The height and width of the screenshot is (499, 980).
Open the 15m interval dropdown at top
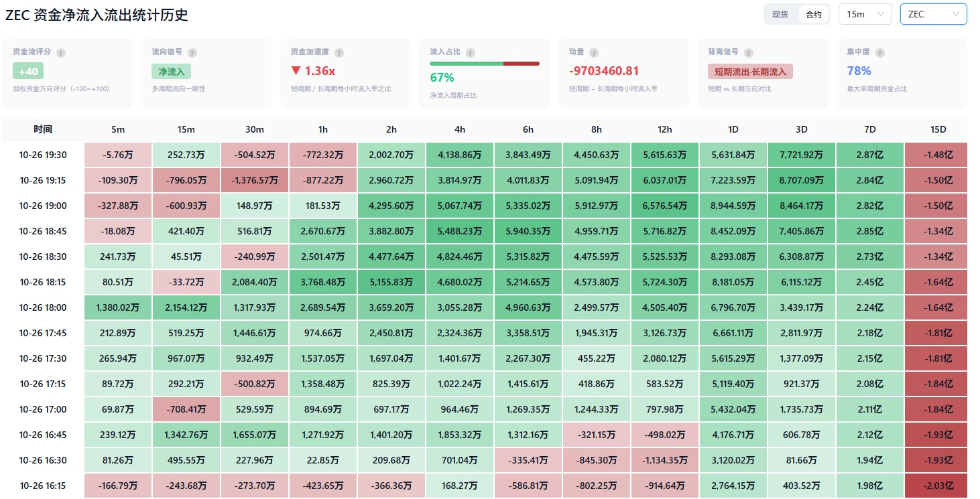(x=865, y=14)
